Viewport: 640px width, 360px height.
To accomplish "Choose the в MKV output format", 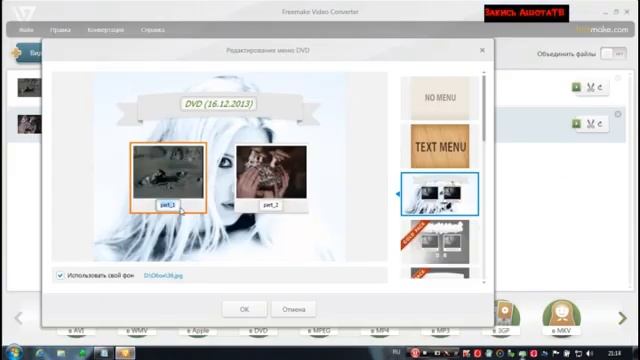I will [561, 317].
